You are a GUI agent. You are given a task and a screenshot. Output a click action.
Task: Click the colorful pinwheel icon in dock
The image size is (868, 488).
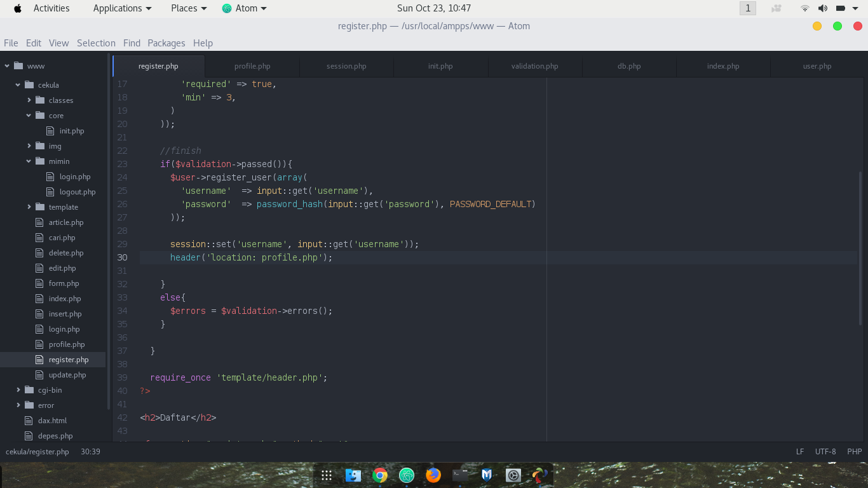(x=540, y=475)
